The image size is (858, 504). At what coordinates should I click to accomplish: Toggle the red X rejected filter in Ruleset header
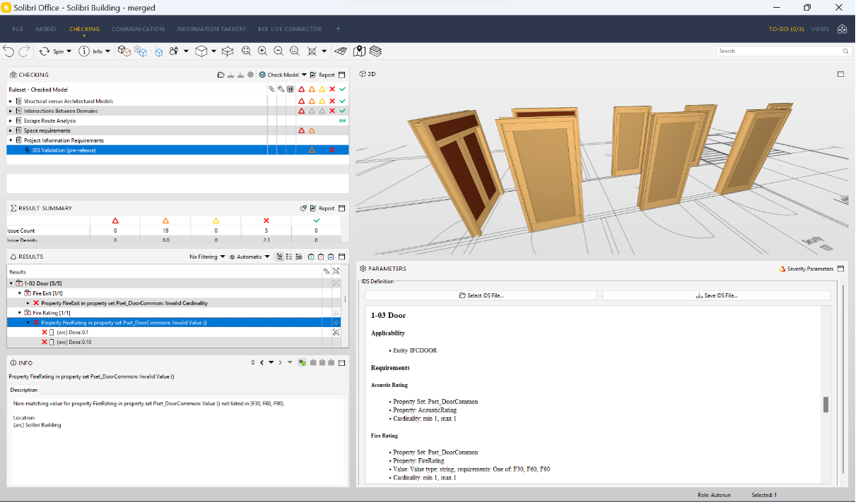pyautogui.click(x=332, y=90)
